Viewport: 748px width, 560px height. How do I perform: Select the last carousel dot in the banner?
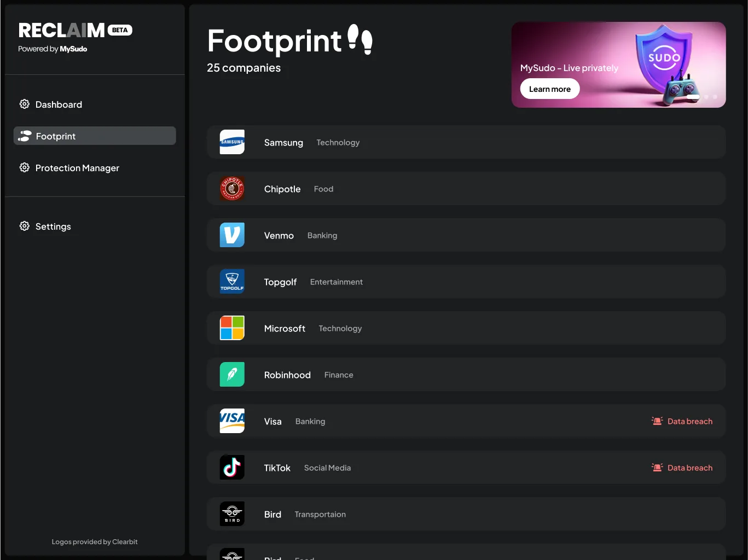[x=715, y=97]
